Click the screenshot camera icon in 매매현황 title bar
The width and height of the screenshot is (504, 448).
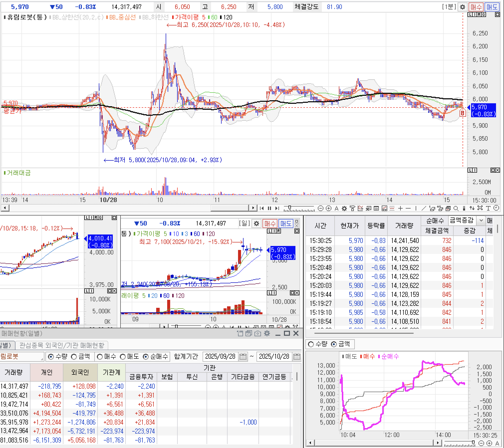pos(258,333)
